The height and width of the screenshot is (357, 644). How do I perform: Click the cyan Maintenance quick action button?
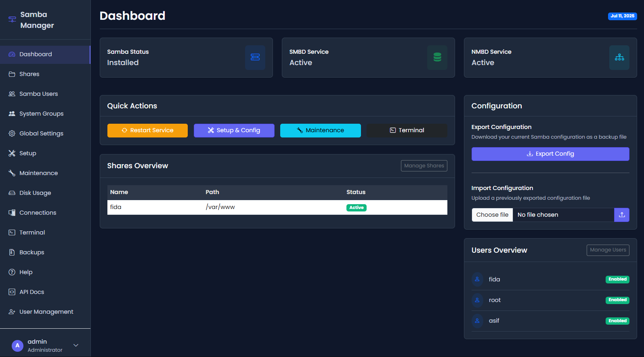[321, 131]
